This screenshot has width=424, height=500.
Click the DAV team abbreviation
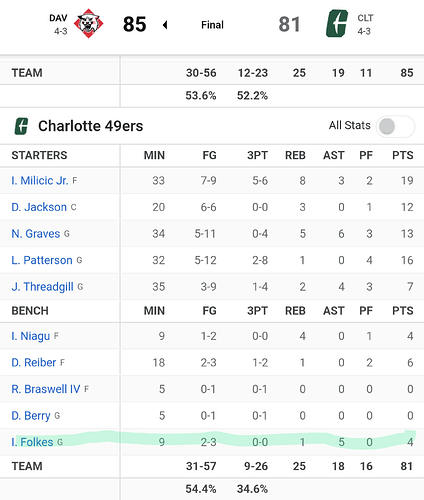(x=58, y=18)
